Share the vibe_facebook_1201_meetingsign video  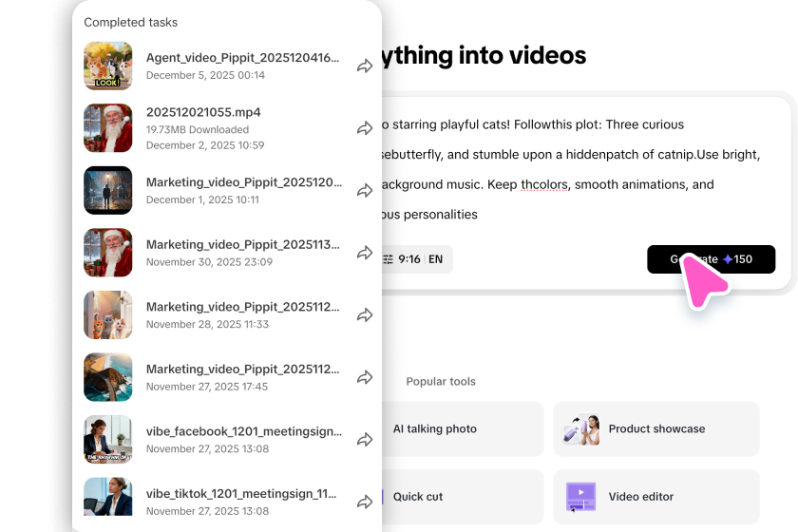coord(364,440)
